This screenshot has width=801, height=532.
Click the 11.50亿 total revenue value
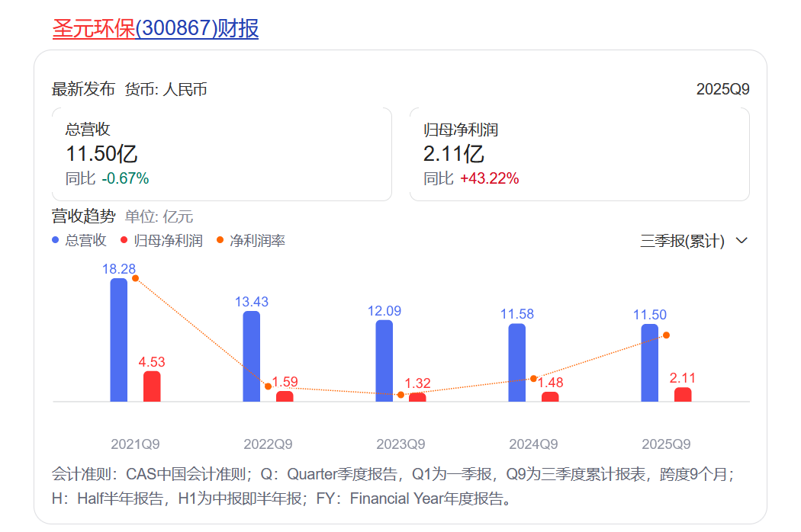(101, 154)
